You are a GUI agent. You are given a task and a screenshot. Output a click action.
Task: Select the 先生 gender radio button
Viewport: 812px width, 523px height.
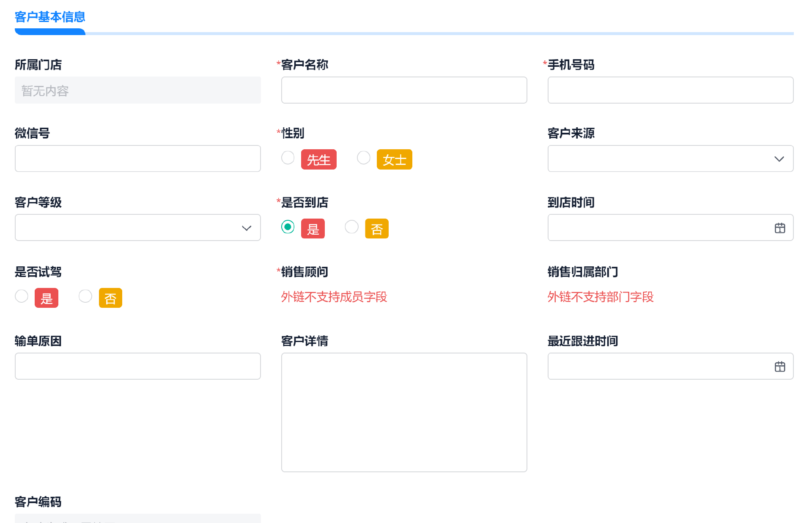tap(288, 158)
